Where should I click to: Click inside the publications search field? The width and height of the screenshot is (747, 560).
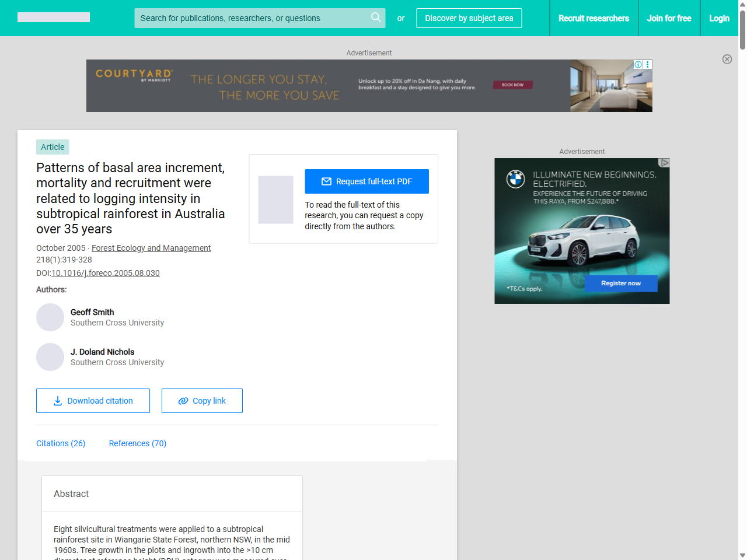pos(251,18)
